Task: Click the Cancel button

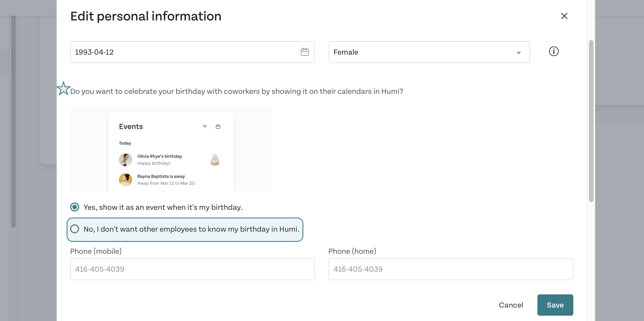Action: tap(511, 305)
